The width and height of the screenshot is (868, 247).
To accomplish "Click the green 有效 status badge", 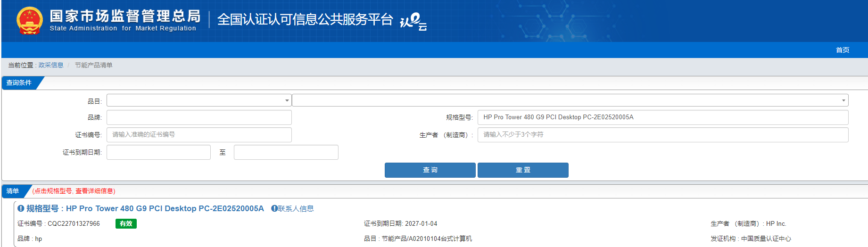I will pyautogui.click(x=126, y=223).
